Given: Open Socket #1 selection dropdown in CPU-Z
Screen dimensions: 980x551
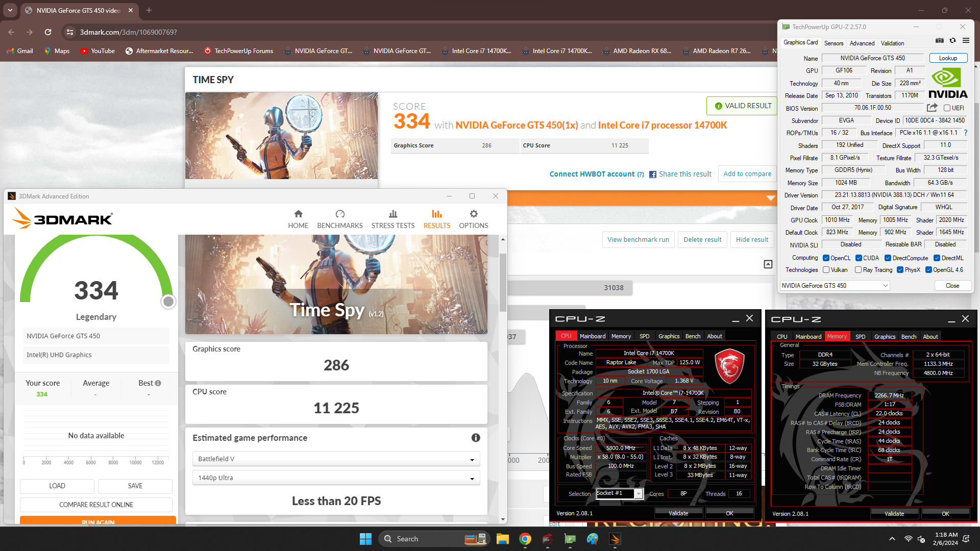Looking at the screenshot, I should [x=620, y=493].
